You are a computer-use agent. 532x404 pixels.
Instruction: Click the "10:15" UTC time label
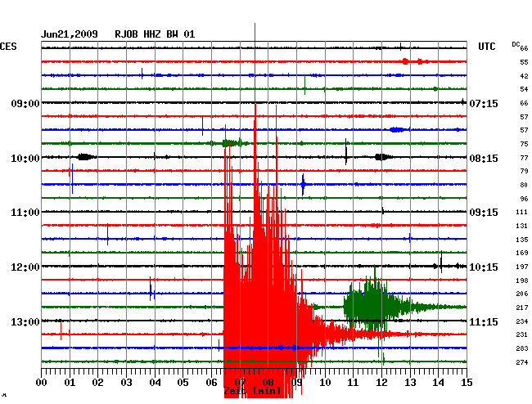tap(484, 267)
